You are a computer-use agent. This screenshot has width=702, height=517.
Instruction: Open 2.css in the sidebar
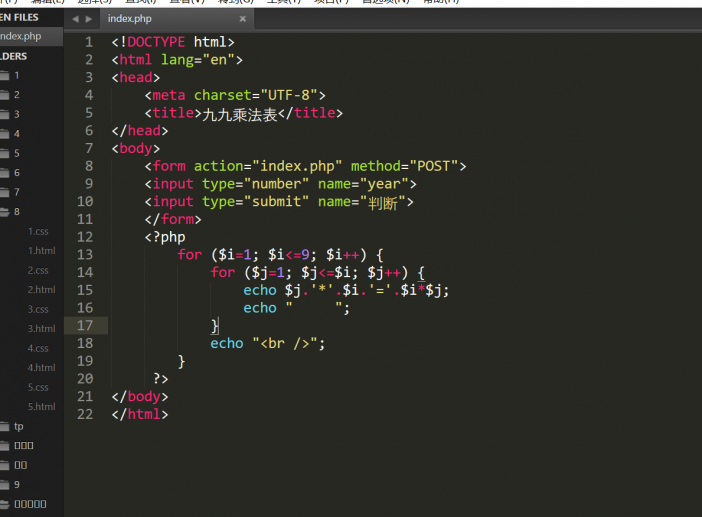[x=38, y=270]
